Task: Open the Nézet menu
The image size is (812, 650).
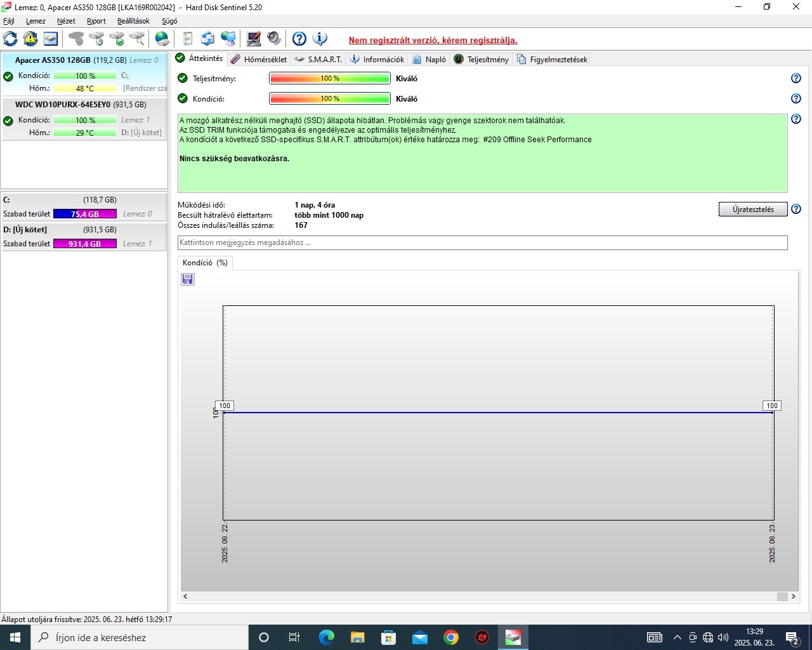Action: pyautogui.click(x=66, y=21)
